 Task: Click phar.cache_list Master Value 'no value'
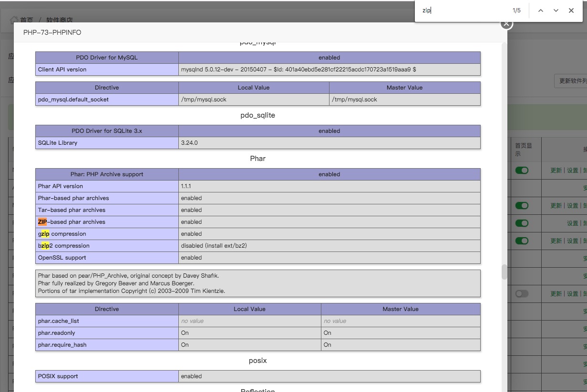click(x=335, y=321)
